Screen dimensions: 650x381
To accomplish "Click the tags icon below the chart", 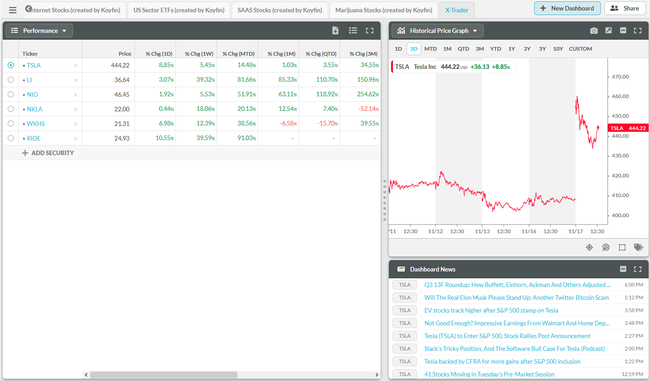I will (x=638, y=248).
